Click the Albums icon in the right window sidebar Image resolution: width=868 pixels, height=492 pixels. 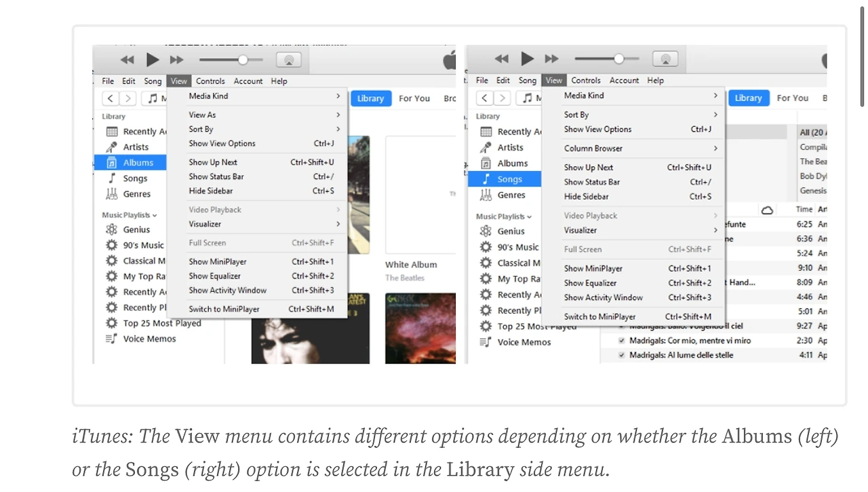click(x=486, y=164)
